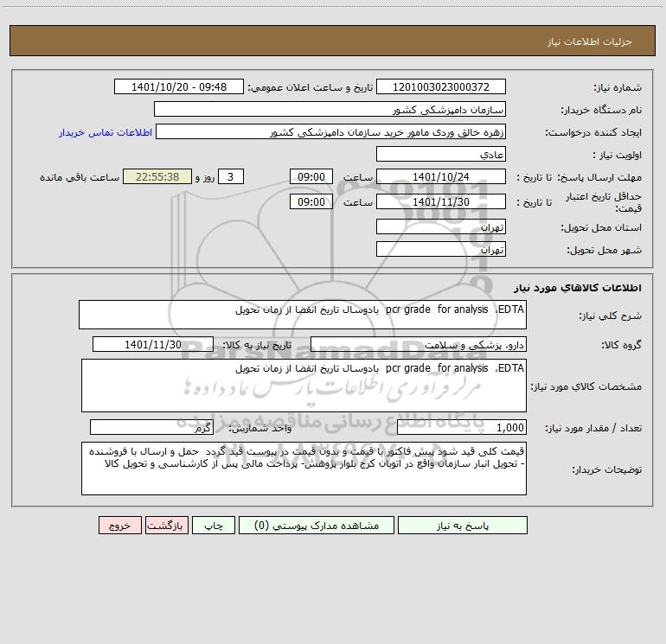Open the buyer contact information link
This screenshot has width=666, height=644.
[106, 132]
